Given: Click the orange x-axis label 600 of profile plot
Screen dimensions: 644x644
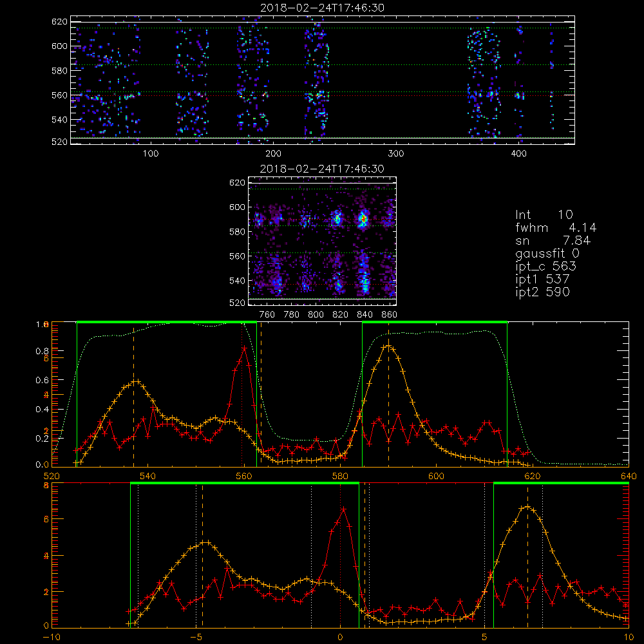Looking at the screenshot, I should click(436, 476).
